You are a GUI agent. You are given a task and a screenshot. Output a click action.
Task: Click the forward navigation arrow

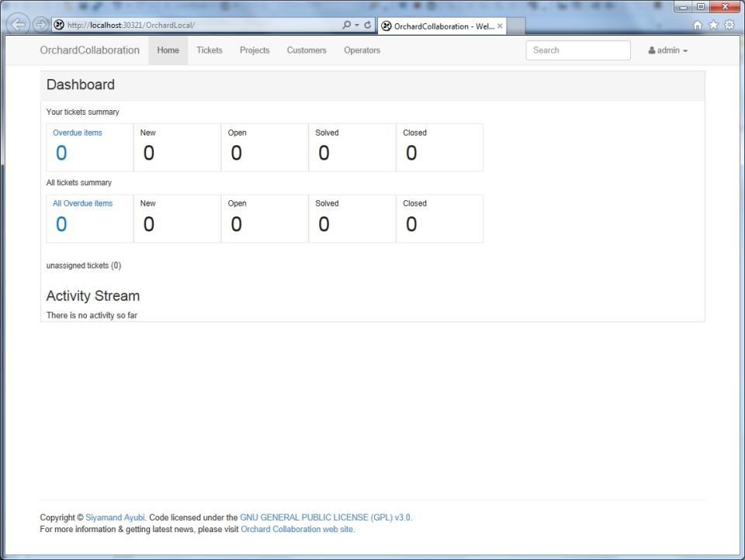[x=38, y=24]
